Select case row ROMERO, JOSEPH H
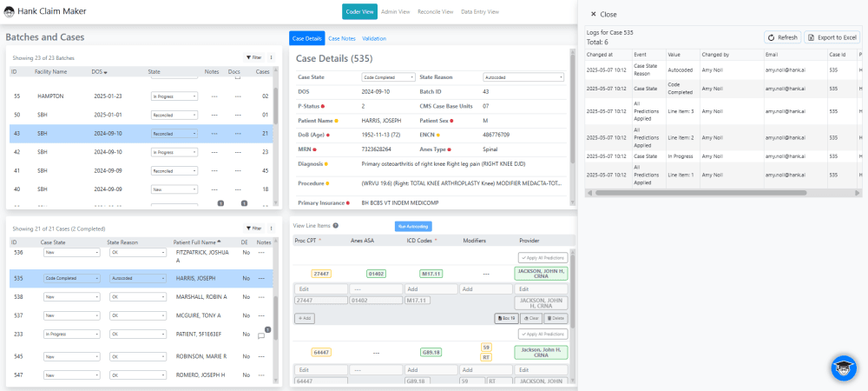The image size is (868, 391). point(141,375)
